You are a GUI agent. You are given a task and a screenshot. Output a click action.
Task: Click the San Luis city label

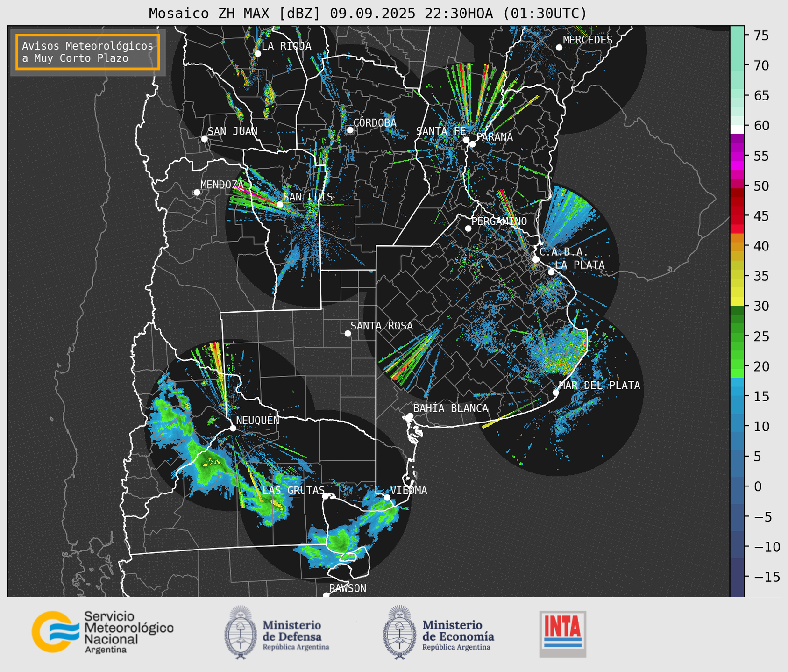[308, 197]
